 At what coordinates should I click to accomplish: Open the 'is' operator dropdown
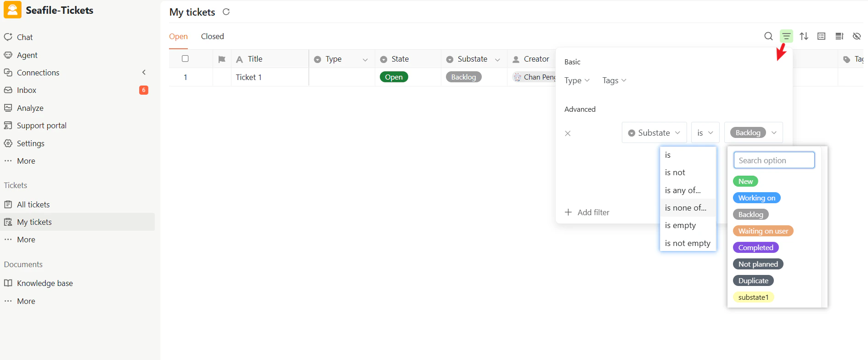tap(705, 133)
